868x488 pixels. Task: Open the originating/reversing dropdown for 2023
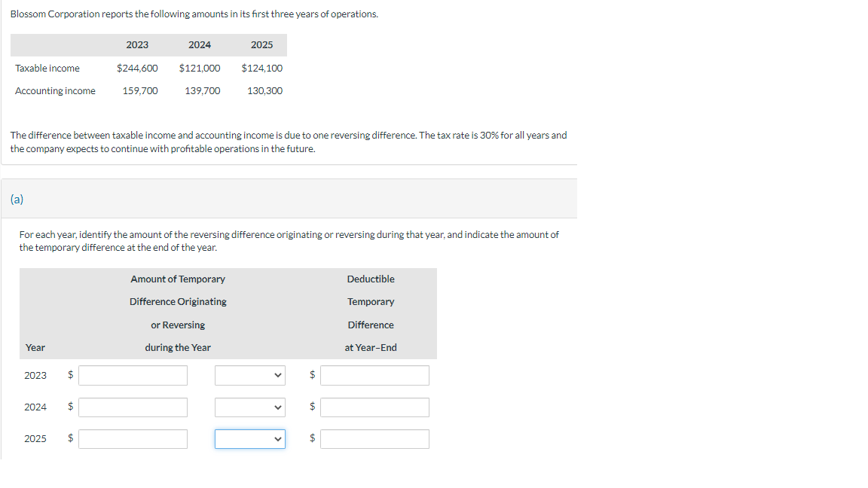click(249, 374)
